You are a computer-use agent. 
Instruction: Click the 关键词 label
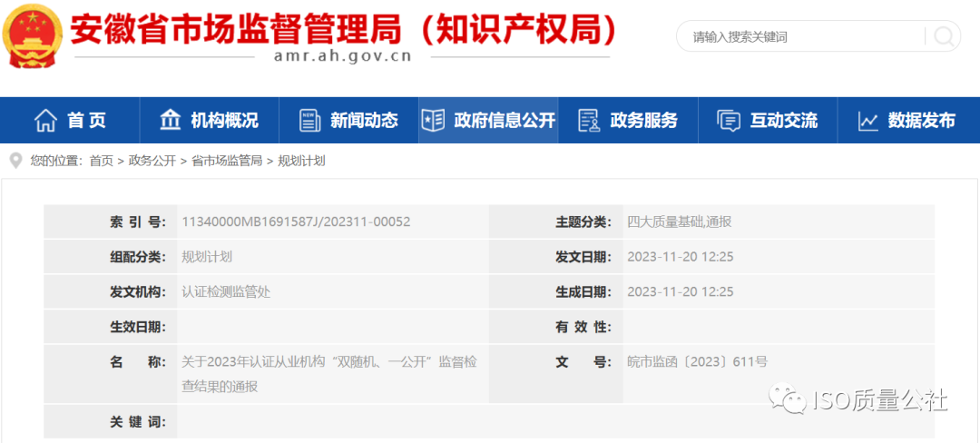click(x=138, y=422)
